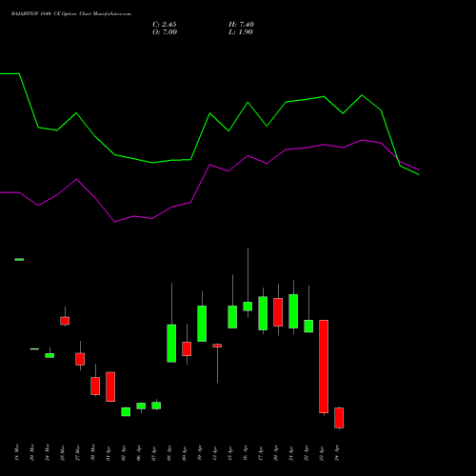Click the '27 Mar' date axis label
Viewport: 476px width, 476px height.
click(x=77, y=452)
